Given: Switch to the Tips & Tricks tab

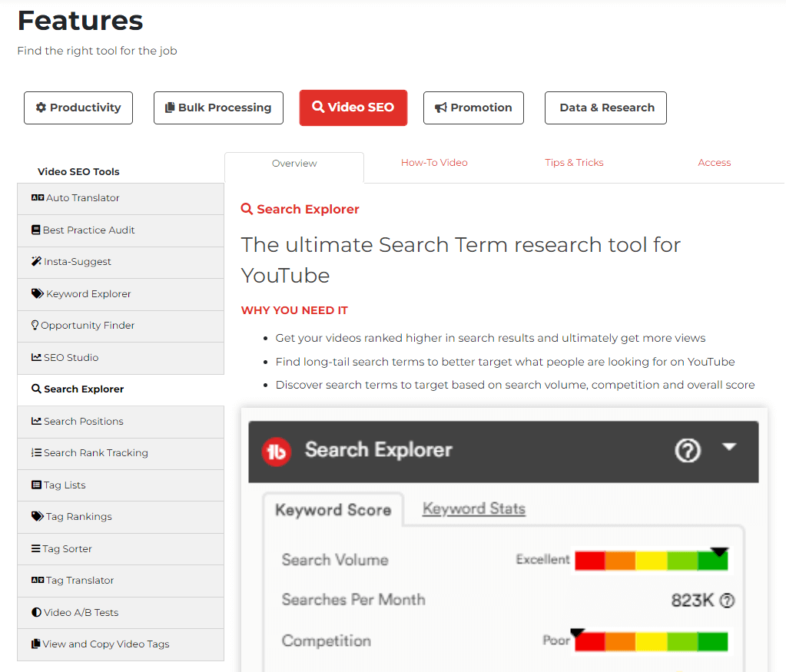Looking at the screenshot, I should click(574, 163).
